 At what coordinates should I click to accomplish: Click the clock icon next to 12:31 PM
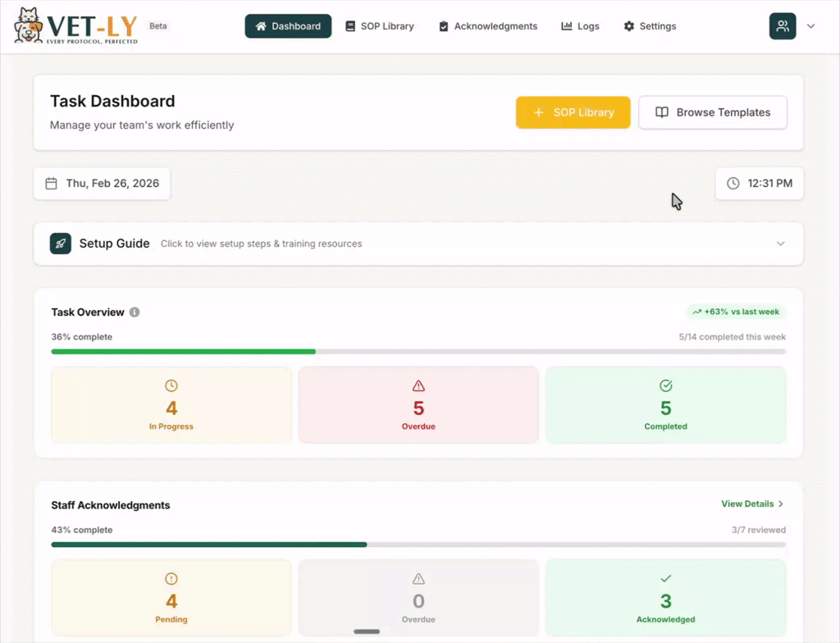click(733, 184)
